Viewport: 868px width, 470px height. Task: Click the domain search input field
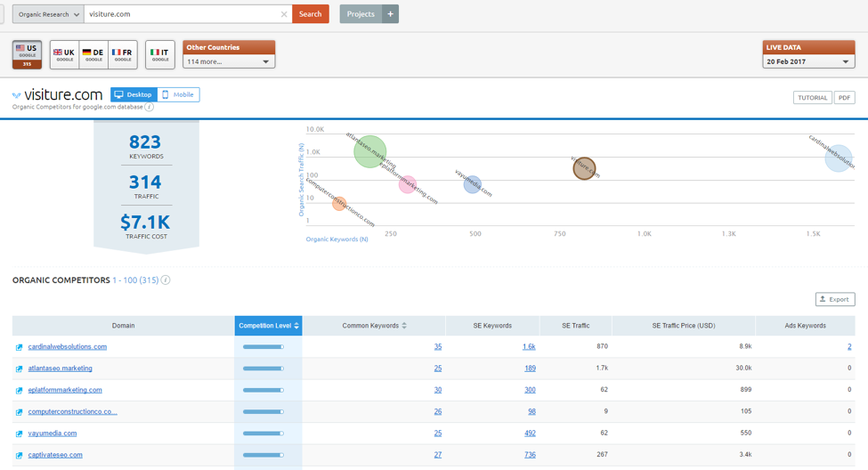pos(182,14)
